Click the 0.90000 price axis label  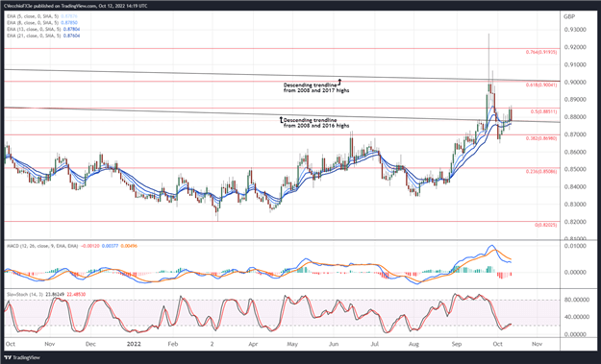(x=575, y=82)
